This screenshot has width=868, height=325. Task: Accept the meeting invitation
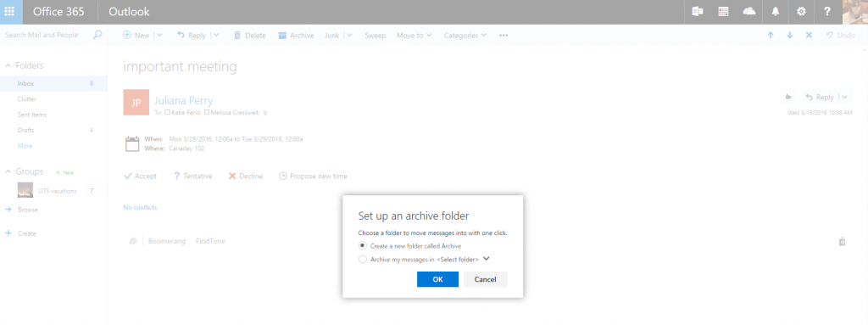pyautogui.click(x=141, y=177)
